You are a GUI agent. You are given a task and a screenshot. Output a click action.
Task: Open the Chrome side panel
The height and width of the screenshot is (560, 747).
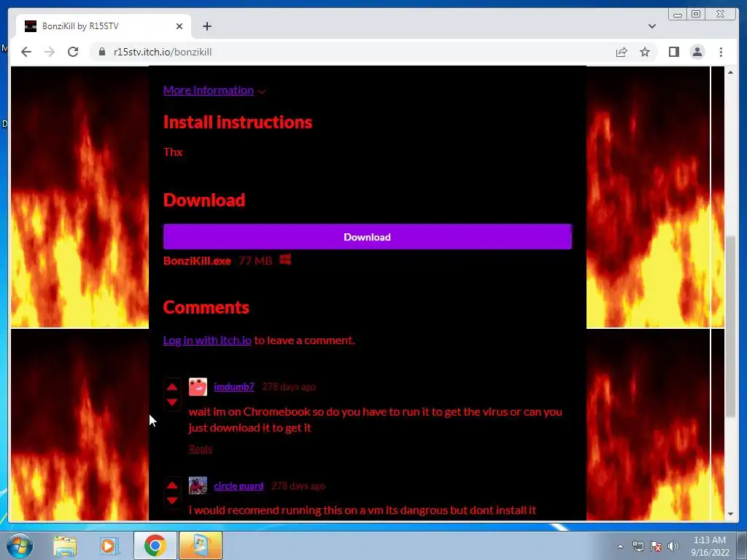tap(673, 52)
